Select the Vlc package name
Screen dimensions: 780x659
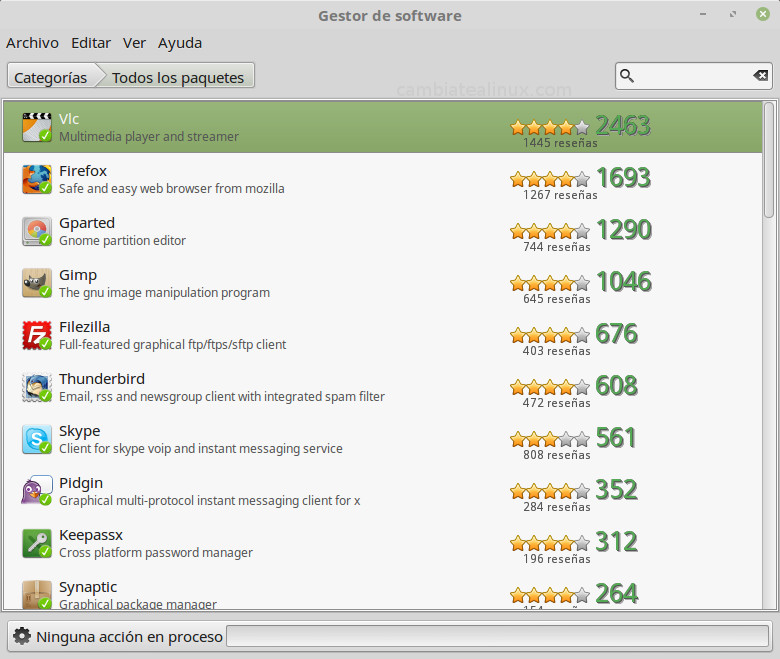(x=69, y=119)
